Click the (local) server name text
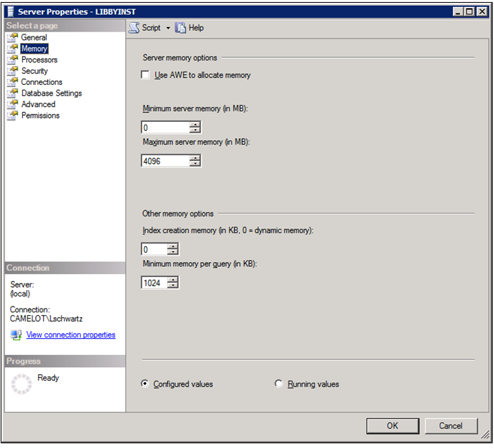Viewport: 494px width, 448px height. (20, 294)
